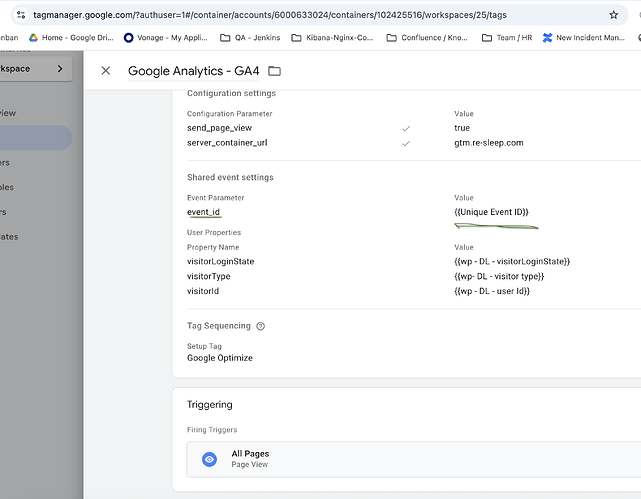641x499 pixels.
Task: Bookmark this page with the star icon
Action: (613, 15)
